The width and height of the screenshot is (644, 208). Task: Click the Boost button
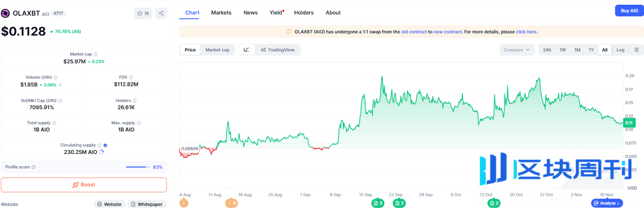[x=84, y=185]
